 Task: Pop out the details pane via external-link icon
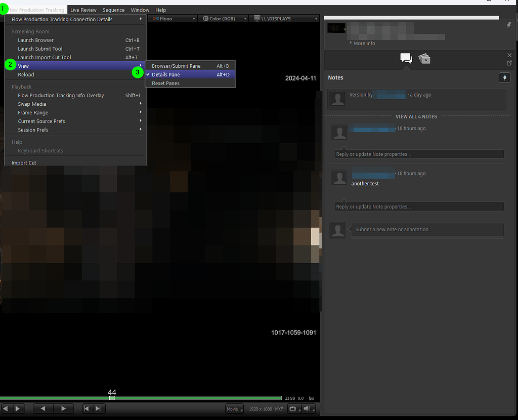click(x=509, y=62)
